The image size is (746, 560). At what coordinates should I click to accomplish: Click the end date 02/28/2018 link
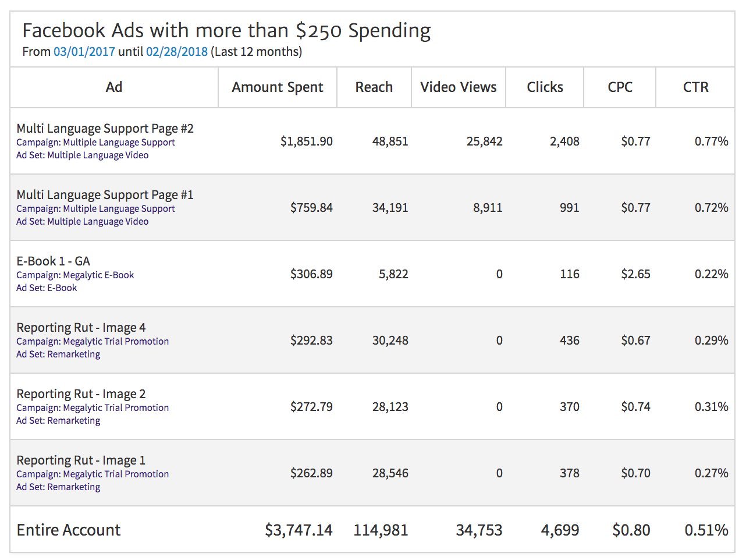pyautogui.click(x=176, y=52)
